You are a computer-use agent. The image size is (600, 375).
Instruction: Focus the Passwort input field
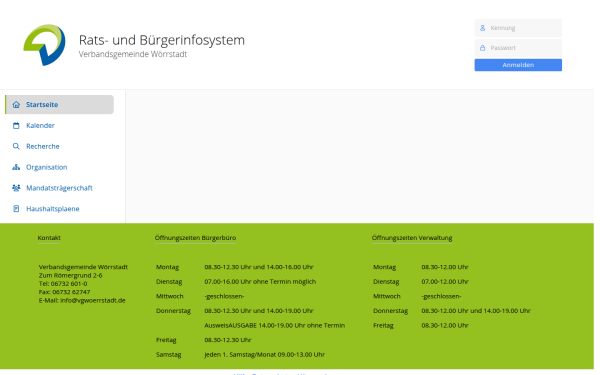518,48
